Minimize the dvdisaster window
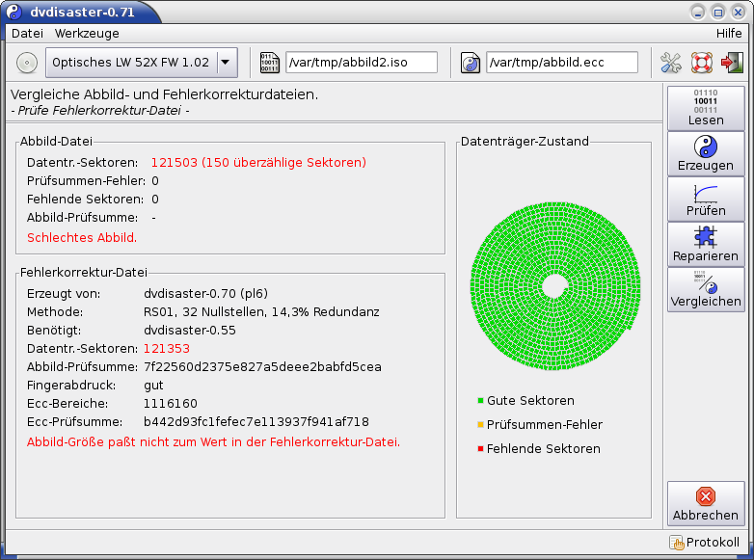 tap(698, 12)
